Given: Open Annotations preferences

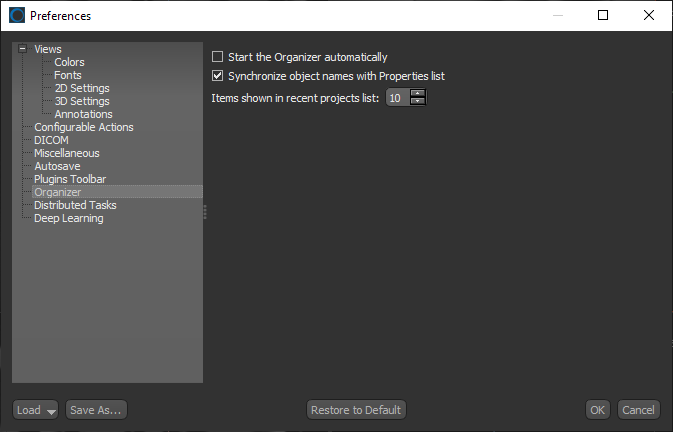Looking at the screenshot, I should point(83,114).
